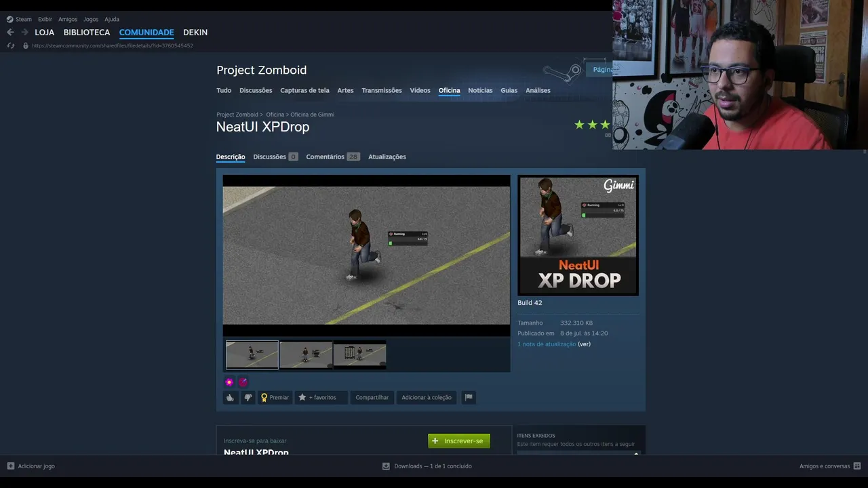868x488 pixels.
Task: Select the Capturas de tela tab
Action: pos(304,90)
